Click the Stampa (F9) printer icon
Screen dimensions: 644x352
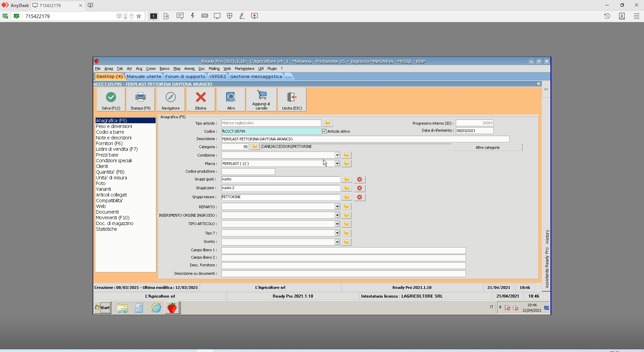[140, 97]
